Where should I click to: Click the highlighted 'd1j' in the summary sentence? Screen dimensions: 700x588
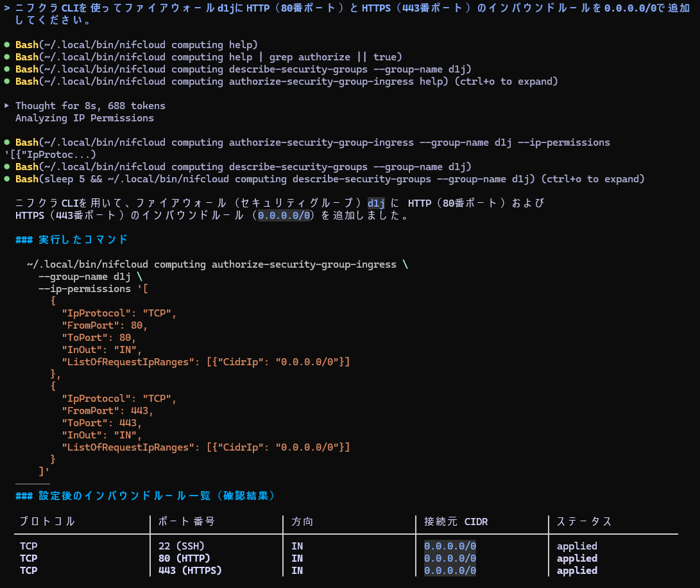[376, 203]
